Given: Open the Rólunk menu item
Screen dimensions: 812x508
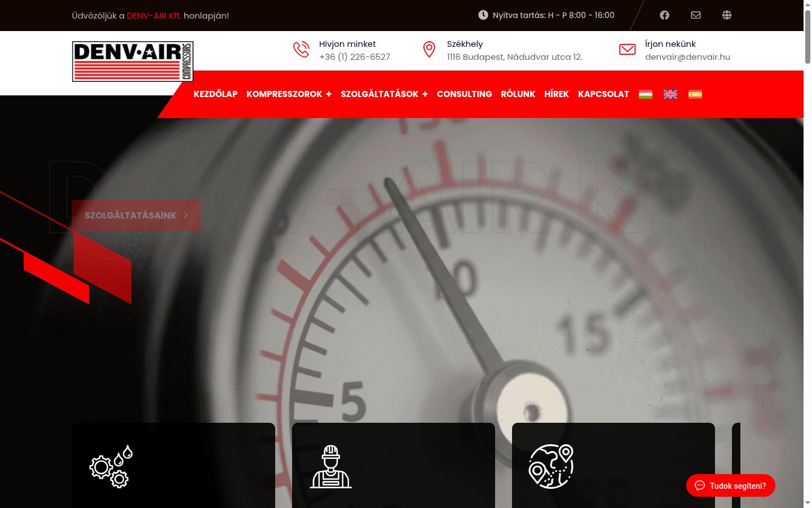Looking at the screenshot, I should click(518, 94).
